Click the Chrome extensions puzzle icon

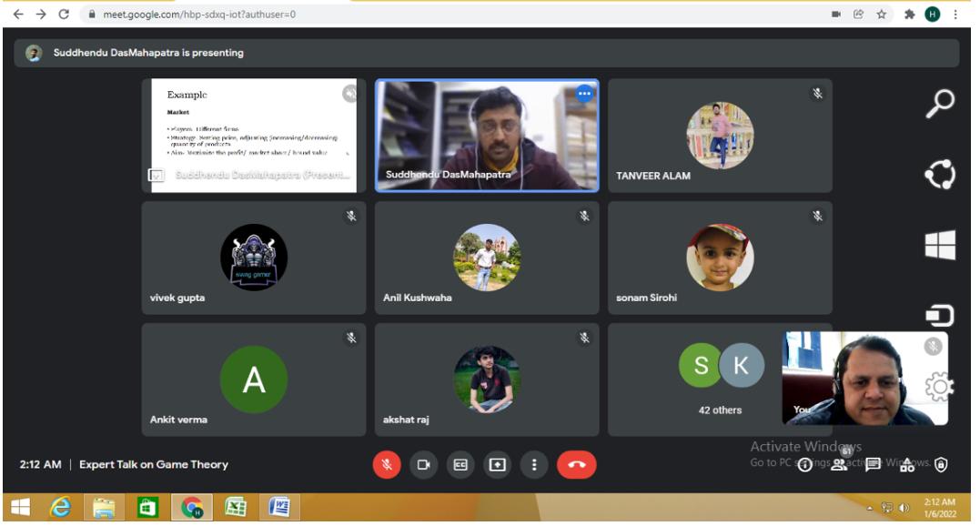pos(908,15)
